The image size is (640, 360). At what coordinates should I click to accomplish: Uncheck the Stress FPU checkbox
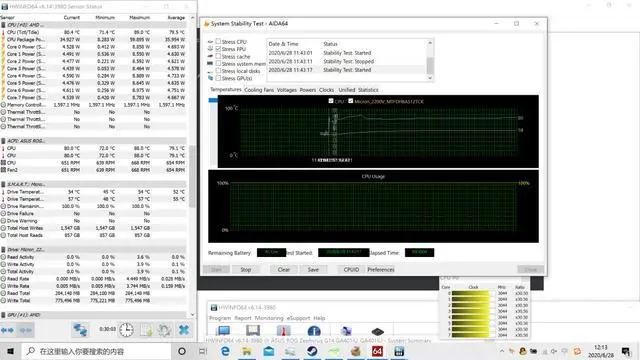click(218, 49)
